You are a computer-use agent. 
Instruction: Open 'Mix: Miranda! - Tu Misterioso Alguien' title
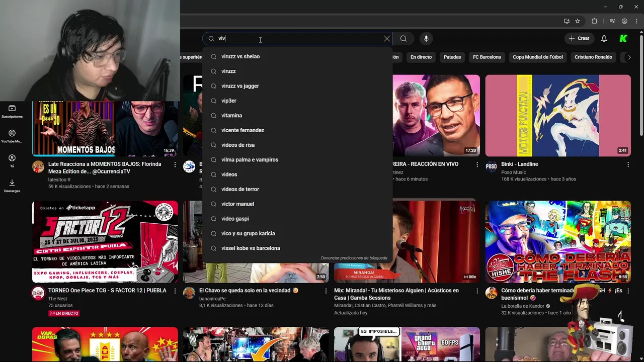pos(396,294)
